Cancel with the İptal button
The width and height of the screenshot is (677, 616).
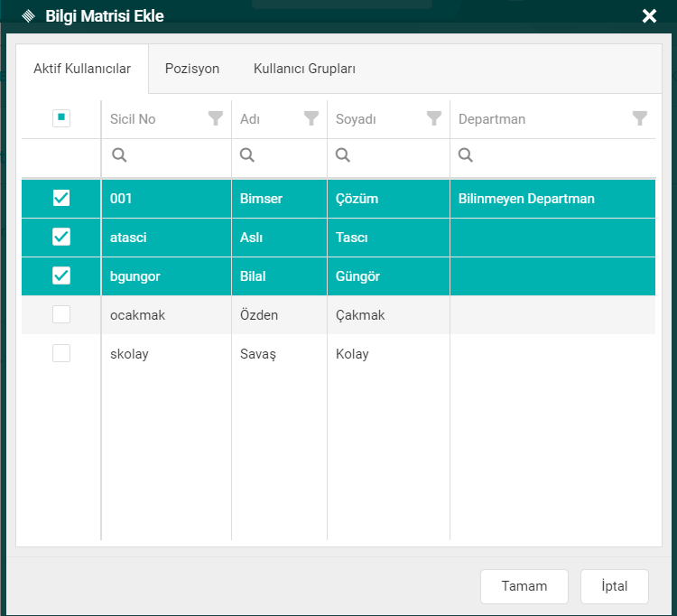point(614,586)
